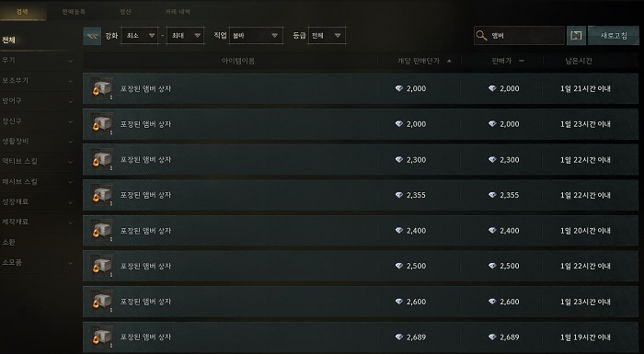Image resolution: width=644 pixels, height=354 pixels.
Task: Sort by 개당 판매단가 using its arrow
Action: click(449, 61)
